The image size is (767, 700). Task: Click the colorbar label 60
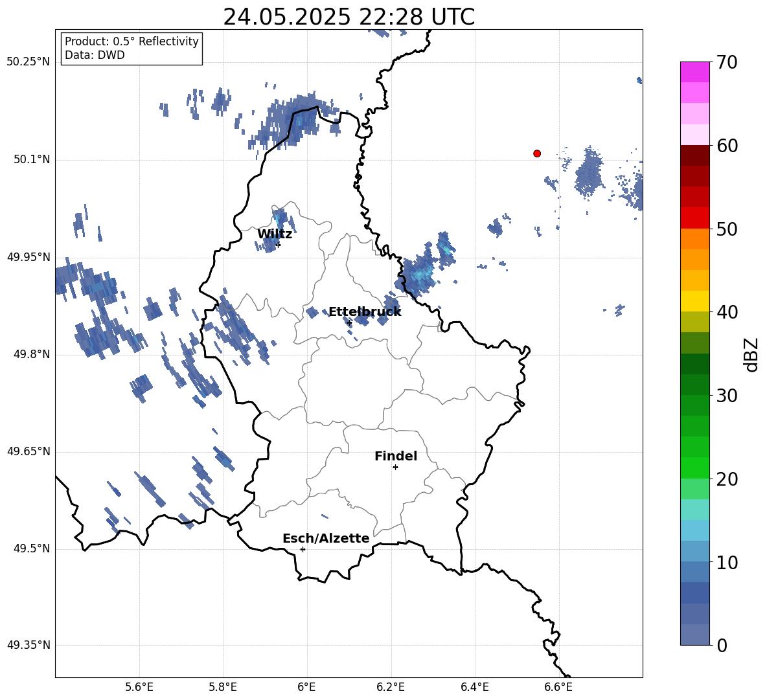coord(727,146)
